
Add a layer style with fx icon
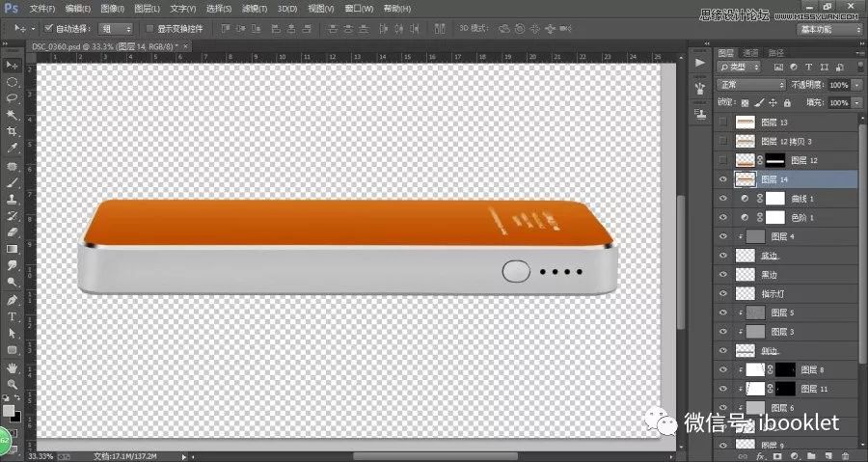760,456
